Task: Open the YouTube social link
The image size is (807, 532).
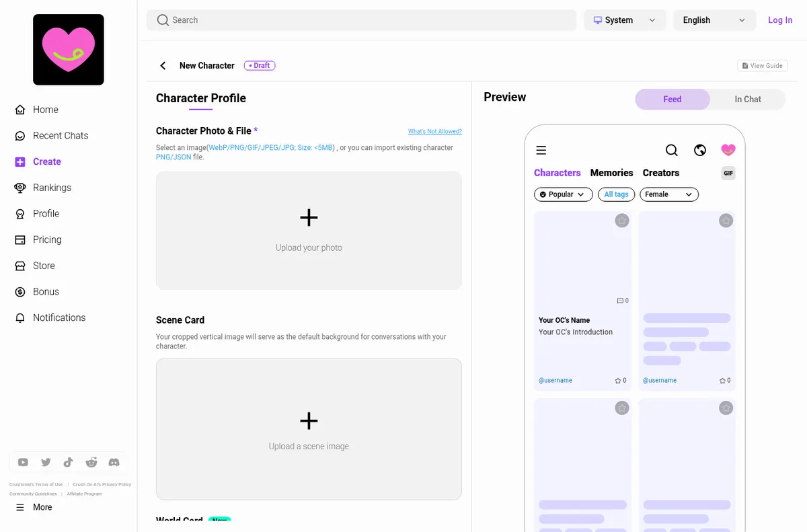Action: (x=23, y=462)
